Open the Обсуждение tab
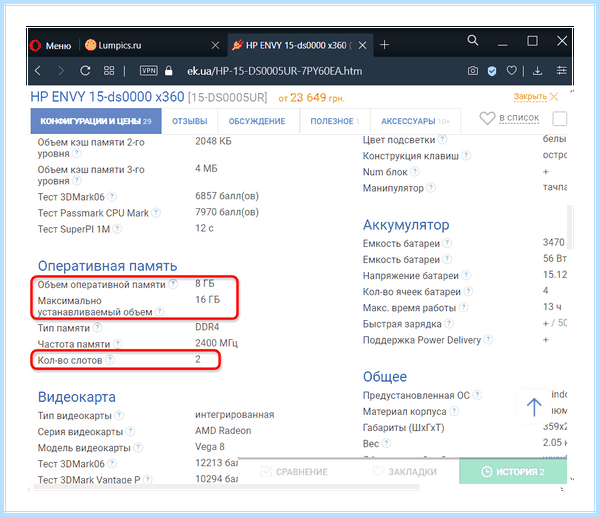The image size is (600, 517). tap(257, 121)
